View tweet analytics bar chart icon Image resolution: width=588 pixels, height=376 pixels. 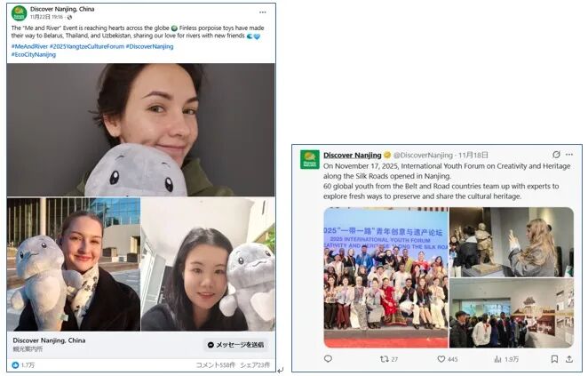coord(497,359)
